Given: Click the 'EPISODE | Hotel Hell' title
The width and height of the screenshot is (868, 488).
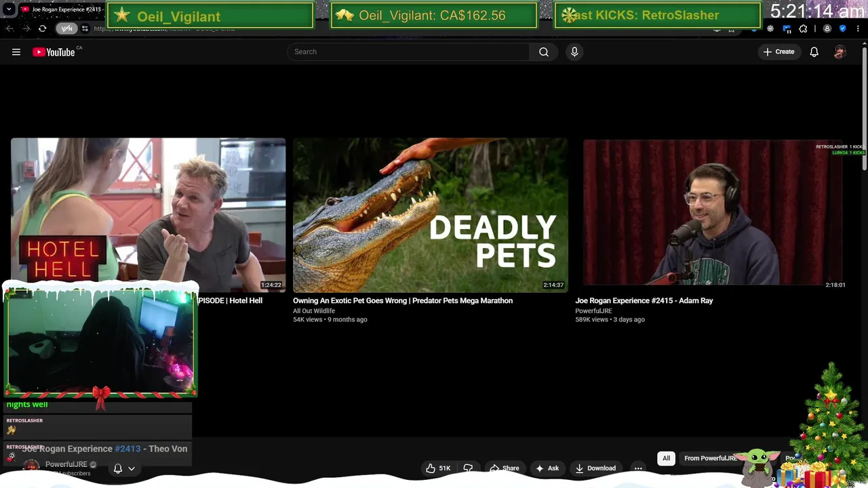Looking at the screenshot, I should [x=230, y=301].
